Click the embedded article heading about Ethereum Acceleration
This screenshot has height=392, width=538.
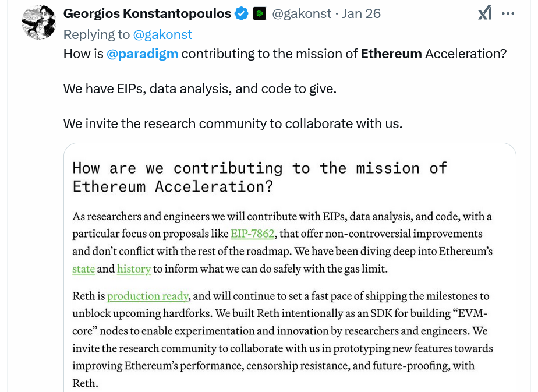(x=259, y=177)
